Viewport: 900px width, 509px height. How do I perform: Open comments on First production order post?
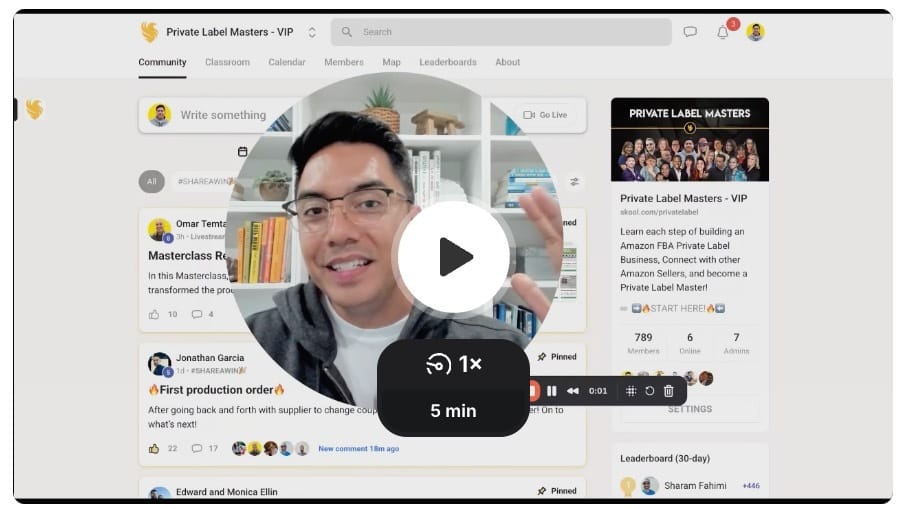point(197,449)
